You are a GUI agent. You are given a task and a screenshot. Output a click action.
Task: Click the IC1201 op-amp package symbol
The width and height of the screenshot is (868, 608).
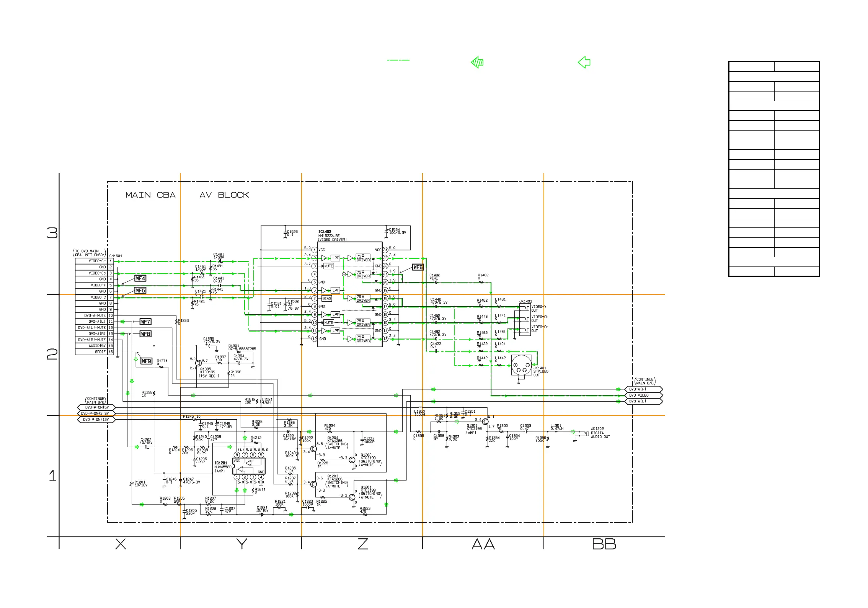(x=249, y=466)
